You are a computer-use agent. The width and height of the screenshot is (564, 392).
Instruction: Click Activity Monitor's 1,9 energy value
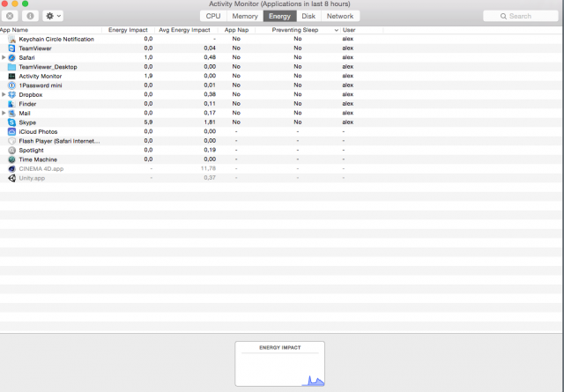(148, 76)
